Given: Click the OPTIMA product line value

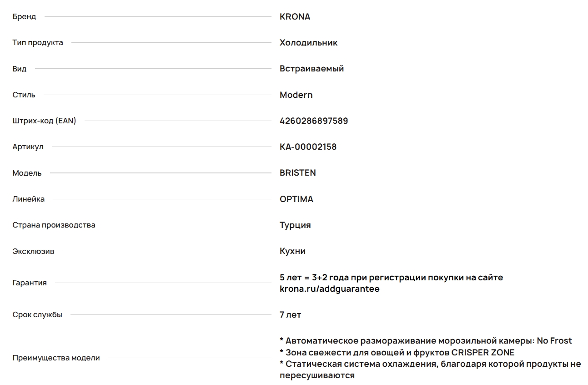Looking at the screenshot, I should [x=296, y=199].
